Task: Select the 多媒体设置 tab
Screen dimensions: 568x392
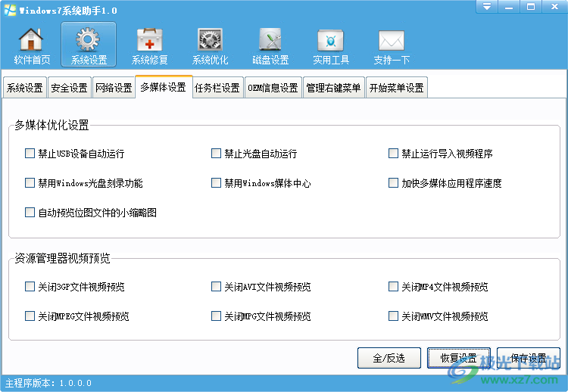Action: 164,87
